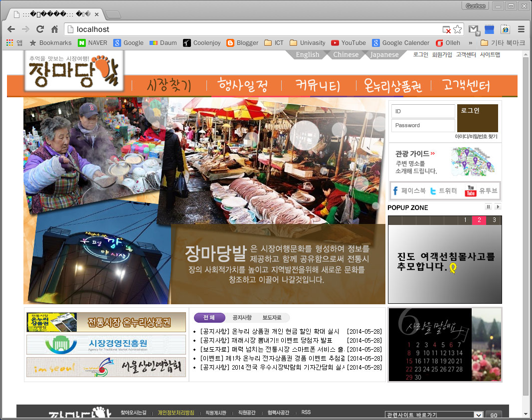Viewport: 532px width, 420px height.
Task: Click the top 회원가입 link
Action: 442,55
